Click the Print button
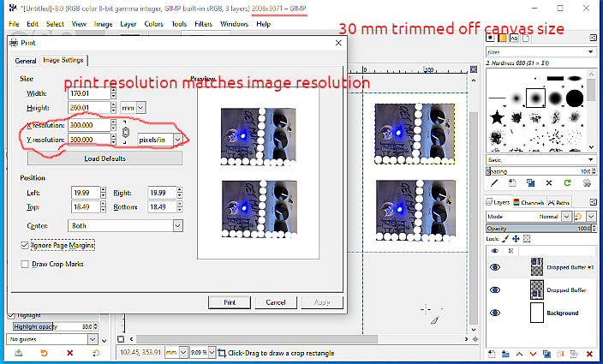This screenshot has height=364, width=603. pos(230,302)
